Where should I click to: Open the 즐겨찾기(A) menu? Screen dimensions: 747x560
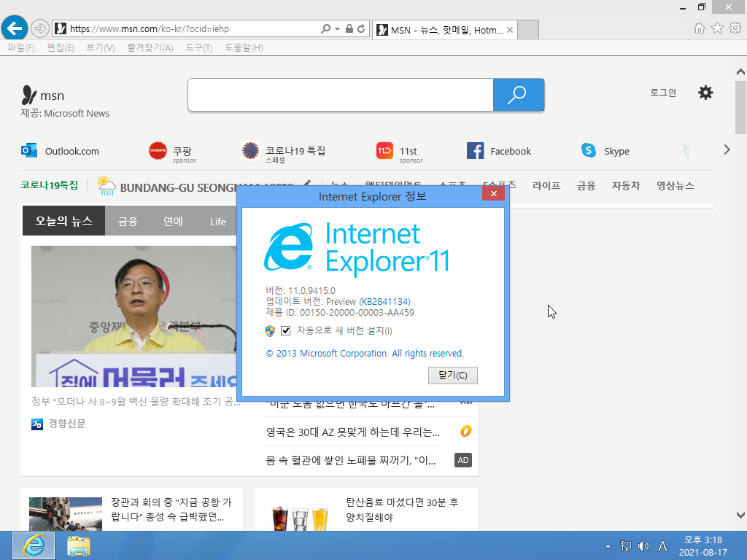point(150,47)
